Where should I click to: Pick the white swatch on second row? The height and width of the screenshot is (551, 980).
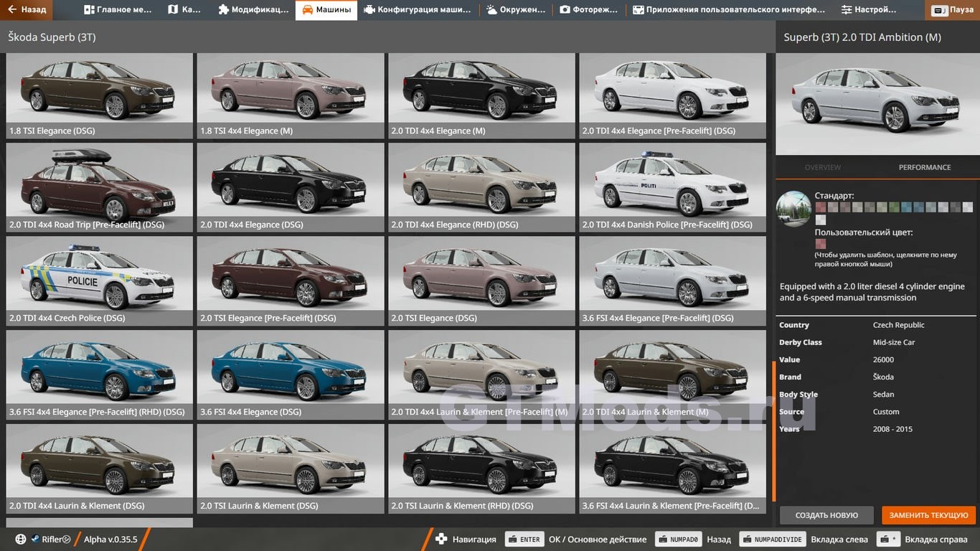pos(820,220)
